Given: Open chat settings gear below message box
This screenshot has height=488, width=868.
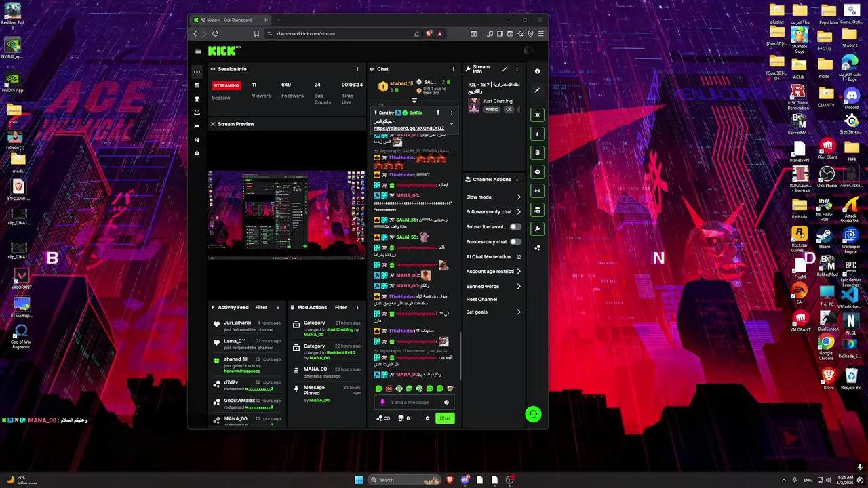Looking at the screenshot, I should coord(427,418).
